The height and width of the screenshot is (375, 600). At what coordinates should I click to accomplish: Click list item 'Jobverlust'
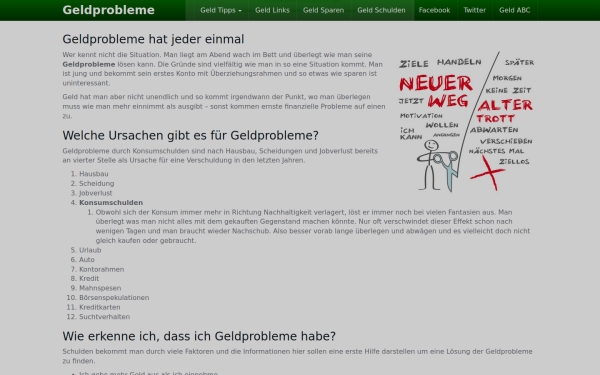coord(96,193)
